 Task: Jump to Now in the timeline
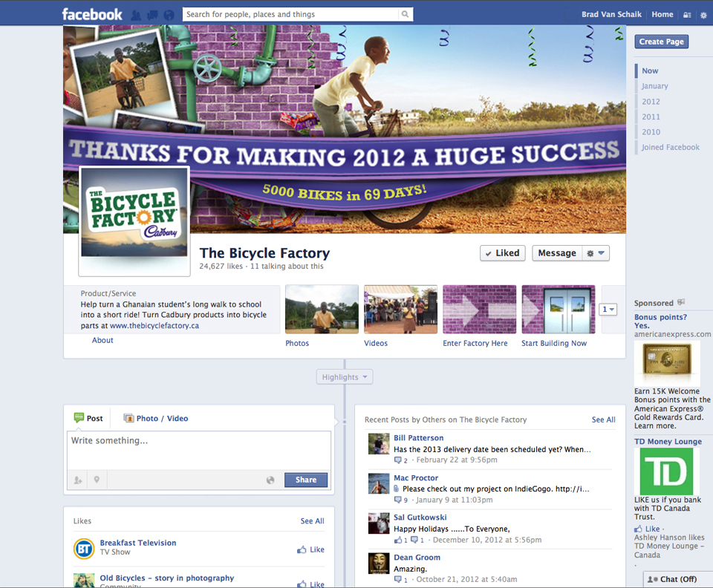coord(650,71)
